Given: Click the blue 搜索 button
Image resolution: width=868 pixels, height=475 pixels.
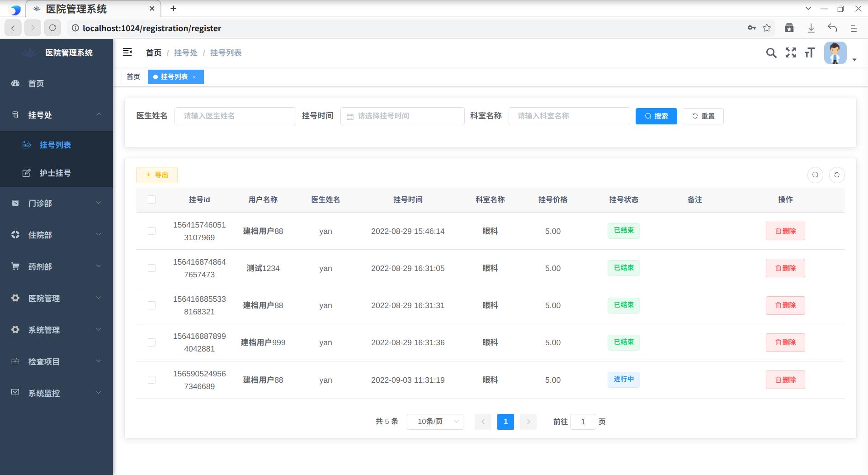Looking at the screenshot, I should coord(656,116).
